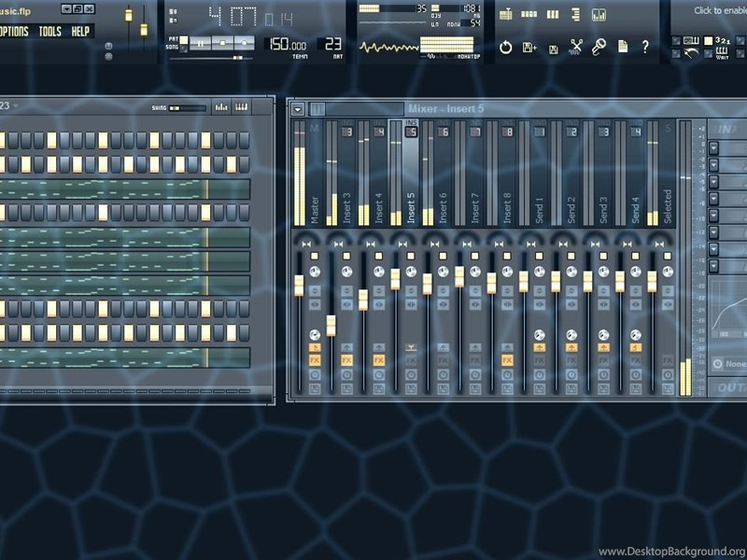Click the FX button on Master channel
This screenshot has width=747, height=560.
(x=315, y=360)
